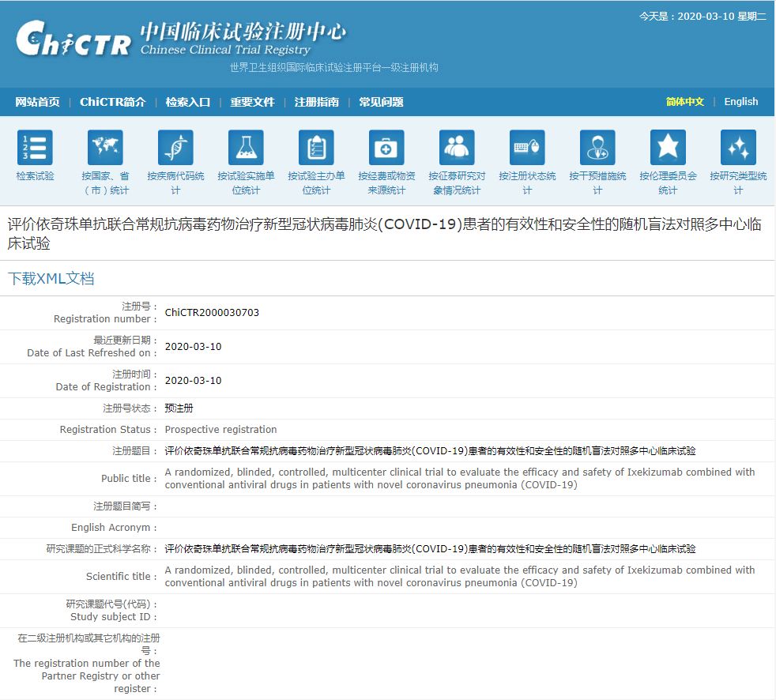Click 按伦理委员会统计 label
Viewport: 776px width, 700px height.
[668, 183]
